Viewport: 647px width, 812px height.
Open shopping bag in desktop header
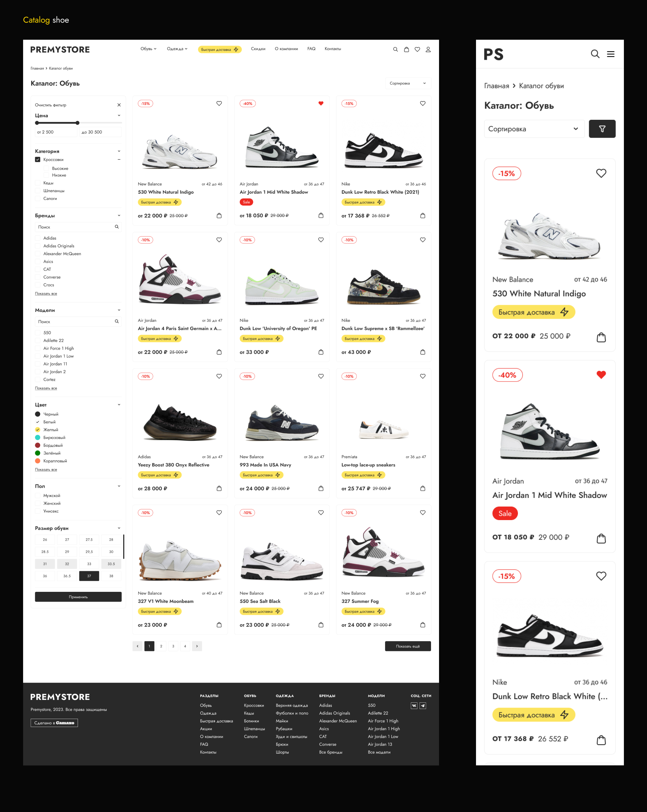pyautogui.click(x=406, y=49)
